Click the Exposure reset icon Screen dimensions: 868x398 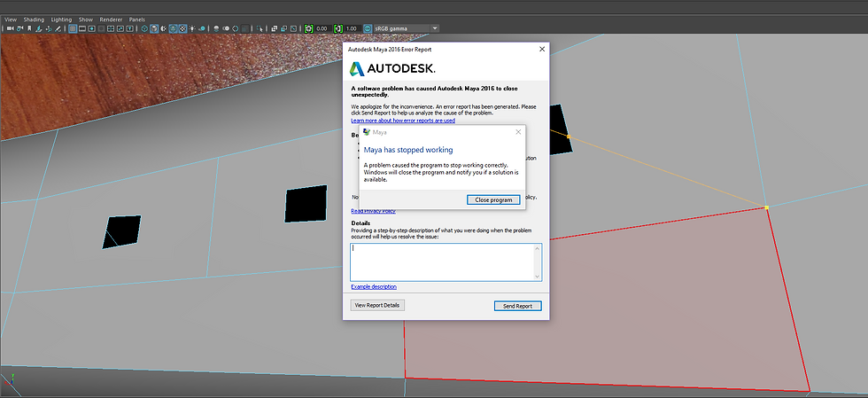click(x=308, y=27)
